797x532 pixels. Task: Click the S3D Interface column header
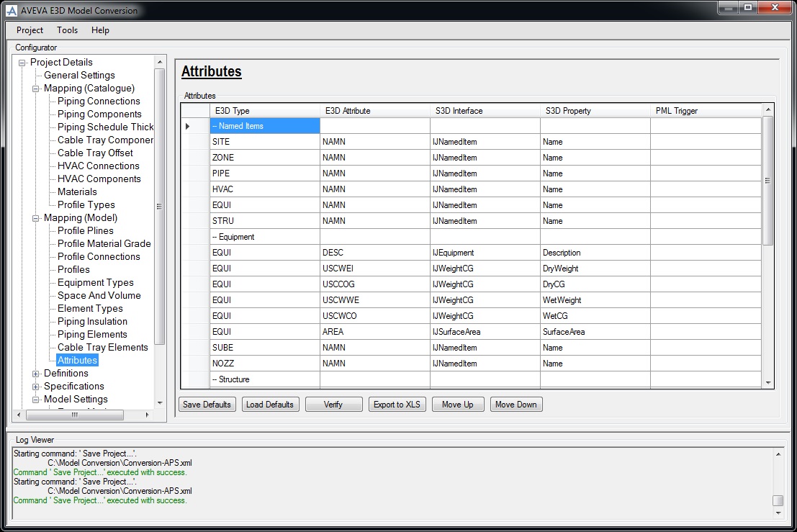[x=485, y=111]
